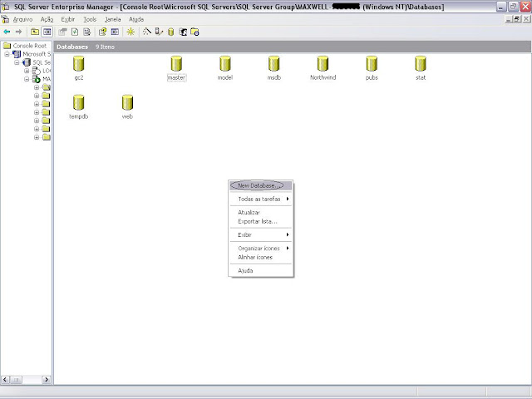532x399 pixels.
Task: Click the Run a Wizard wand icon
Action: 146,32
